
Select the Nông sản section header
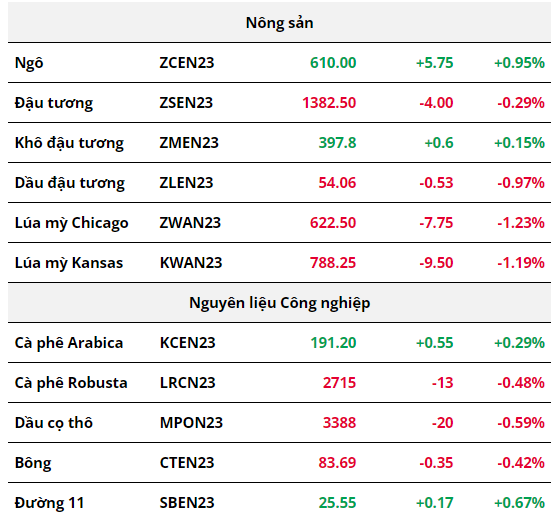click(279, 23)
